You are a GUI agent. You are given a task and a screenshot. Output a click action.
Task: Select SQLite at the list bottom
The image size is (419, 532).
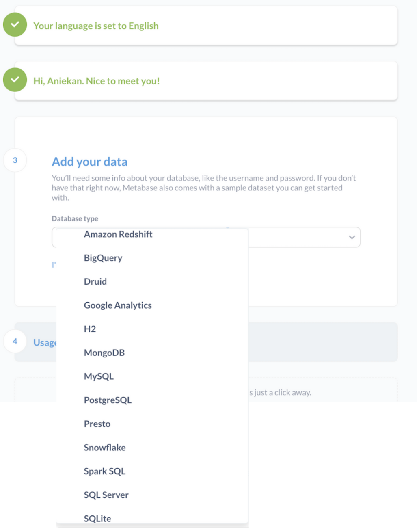coord(97,519)
